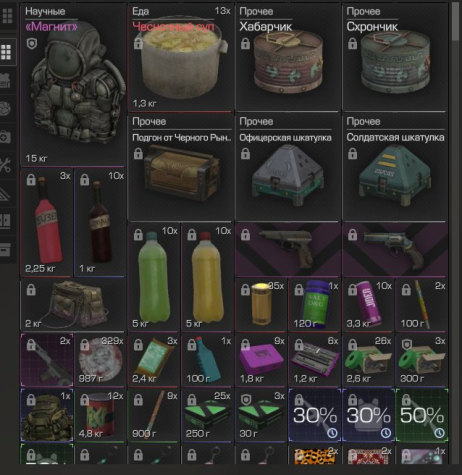Select the triangle ruler category icon
Viewport: 462px width, 475px height.
[x=5, y=193]
